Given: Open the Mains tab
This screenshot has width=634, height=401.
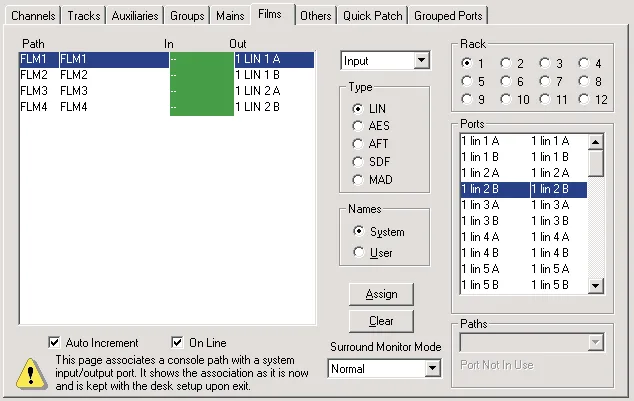Looking at the screenshot, I should click(230, 16).
